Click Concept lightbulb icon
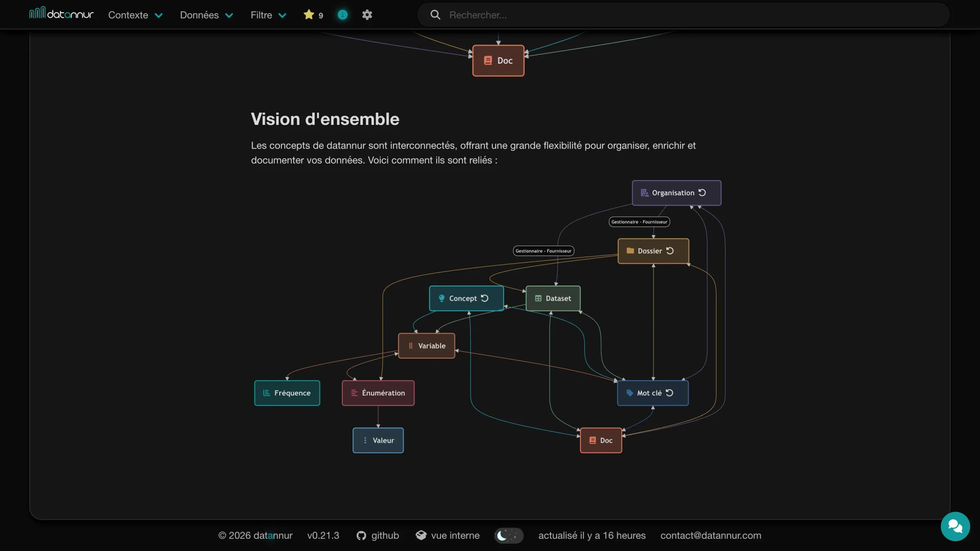980x551 pixels. click(x=441, y=298)
